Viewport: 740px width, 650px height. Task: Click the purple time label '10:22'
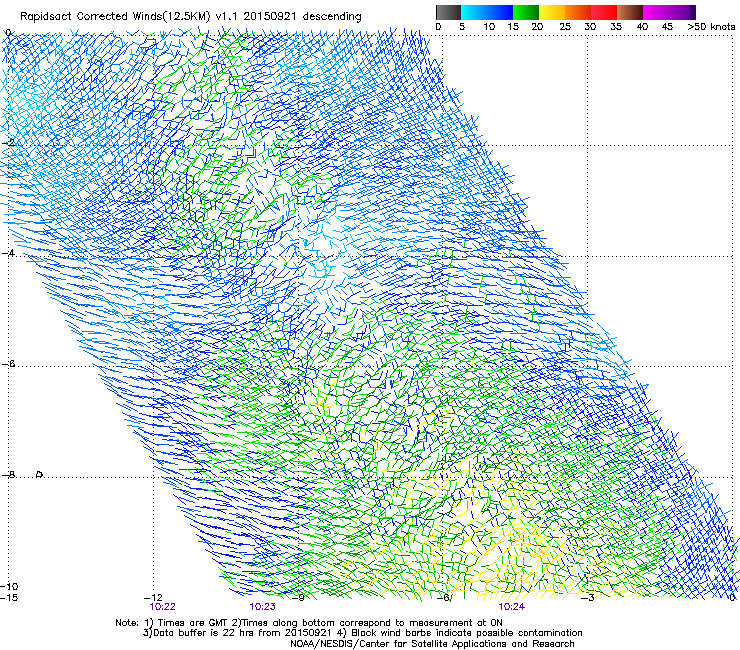pyautogui.click(x=162, y=607)
